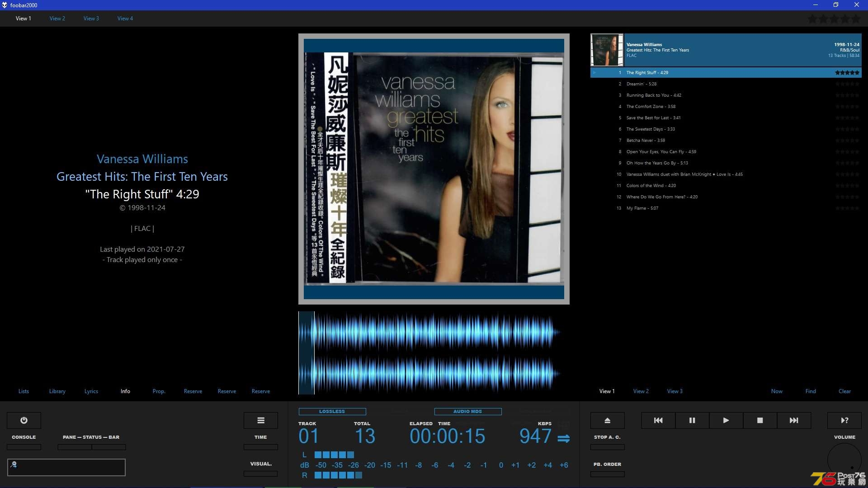Click the magnifier icon in the search box
Screen dimensions: 868x488
click(14, 464)
